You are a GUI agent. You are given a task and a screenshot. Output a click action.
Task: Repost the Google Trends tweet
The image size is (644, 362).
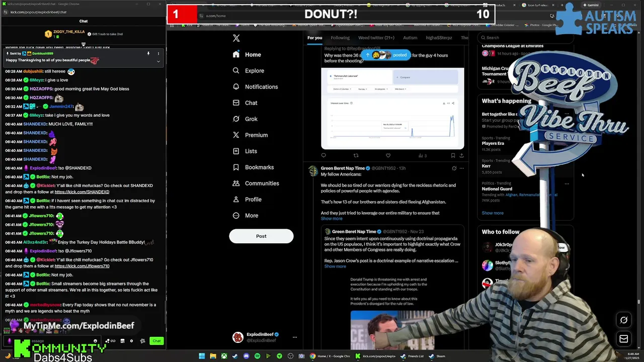356,155
